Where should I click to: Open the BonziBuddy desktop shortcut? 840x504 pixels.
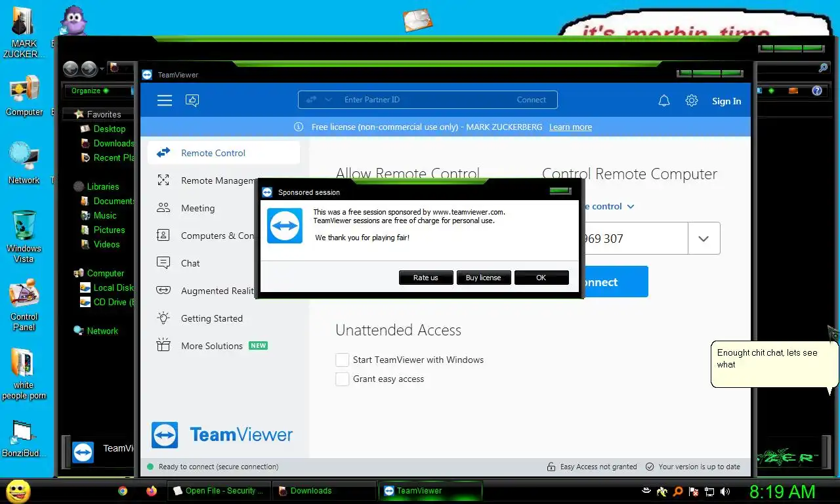click(24, 438)
